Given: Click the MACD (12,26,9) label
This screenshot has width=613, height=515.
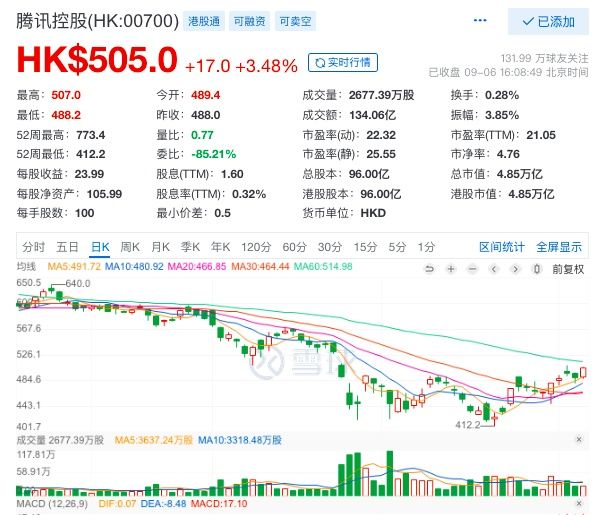Looking at the screenshot, I should [52, 504].
